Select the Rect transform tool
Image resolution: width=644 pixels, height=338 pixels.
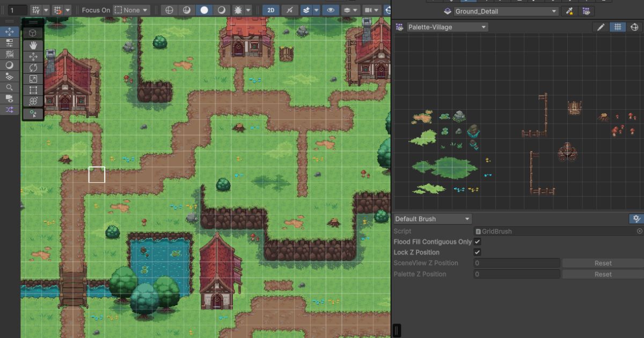click(x=33, y=90)
